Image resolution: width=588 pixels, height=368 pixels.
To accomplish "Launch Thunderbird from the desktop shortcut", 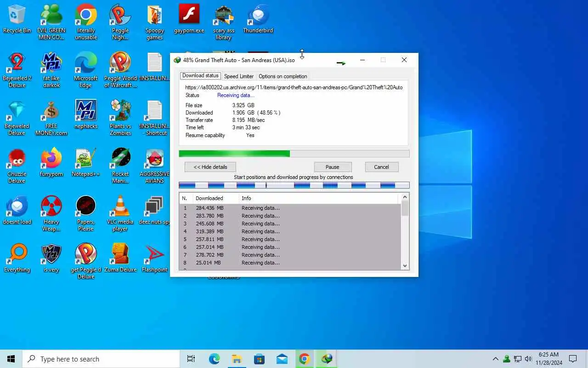I will tap(258, 19).
